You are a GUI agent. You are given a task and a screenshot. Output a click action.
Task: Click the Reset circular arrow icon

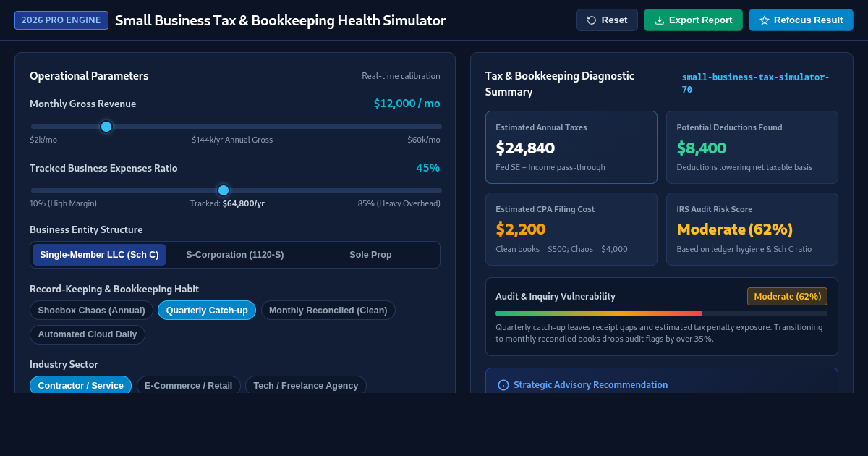(592, 20)
